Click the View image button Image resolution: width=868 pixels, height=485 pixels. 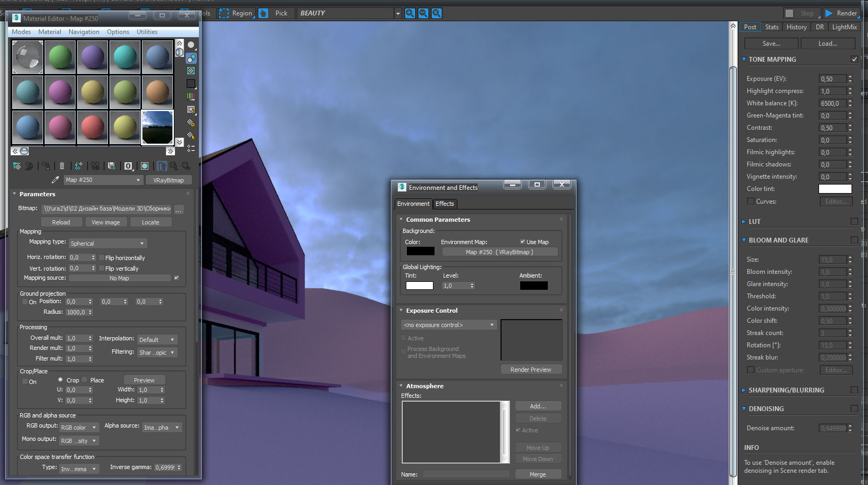[x=106, y=222]
